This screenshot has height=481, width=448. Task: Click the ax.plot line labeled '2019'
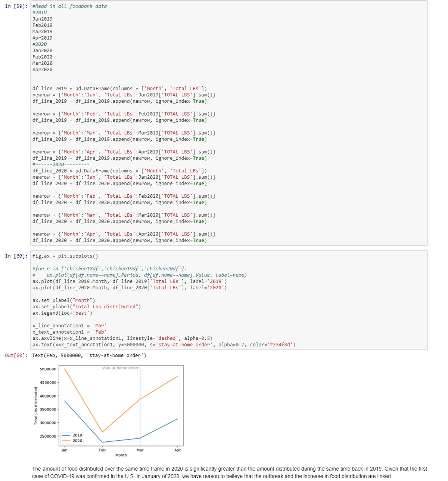coord(130,281)
